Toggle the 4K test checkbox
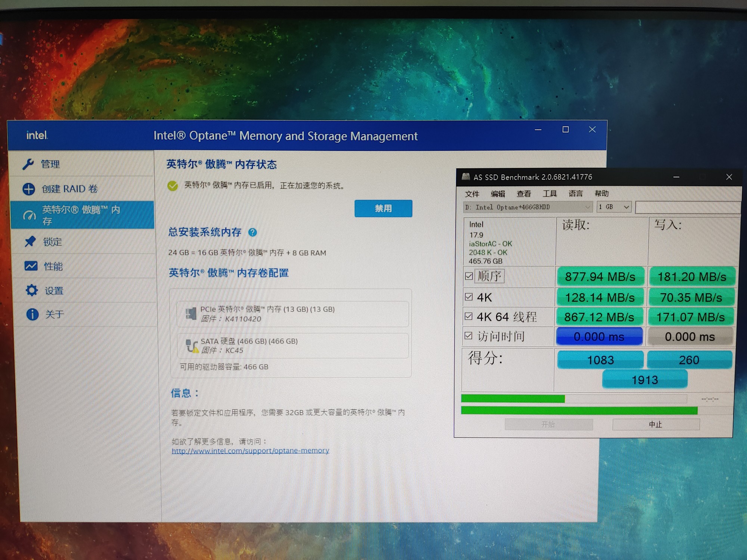The height and width of the screenshot is (560, 747). (469, 297)
